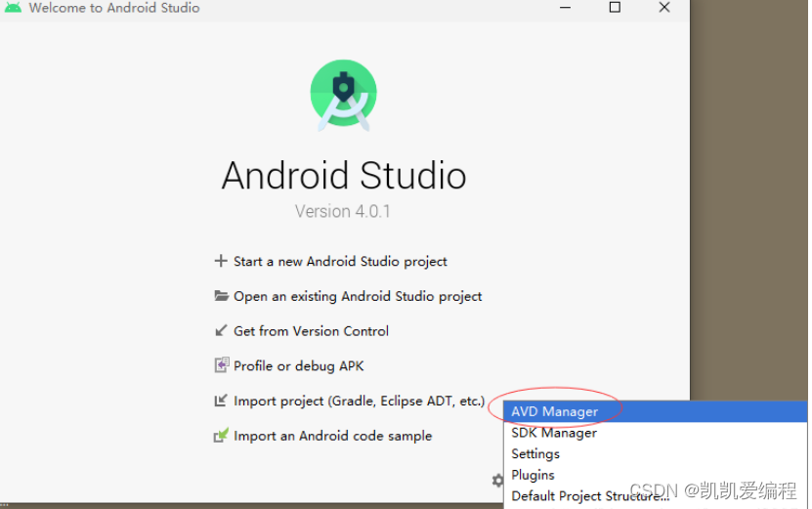
Task: Click the plus icon beside Start a new project
Action: coord(221,261)
